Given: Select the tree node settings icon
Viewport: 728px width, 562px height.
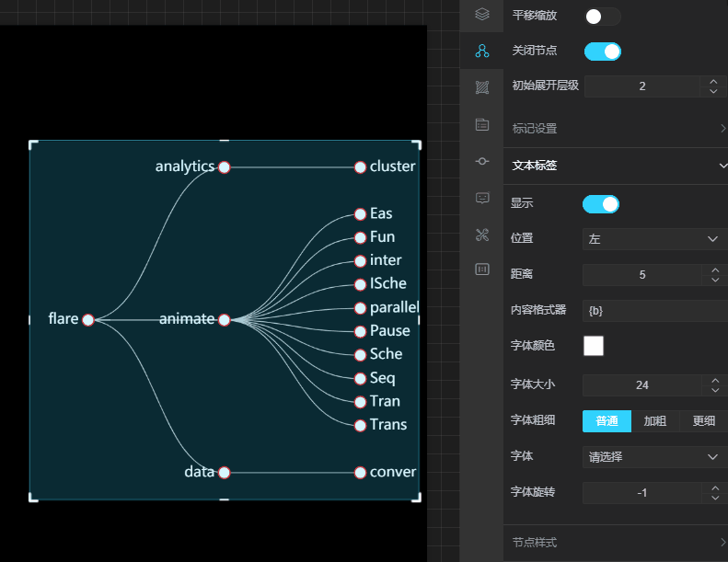Looking at the screenshot, I should 482,51.
